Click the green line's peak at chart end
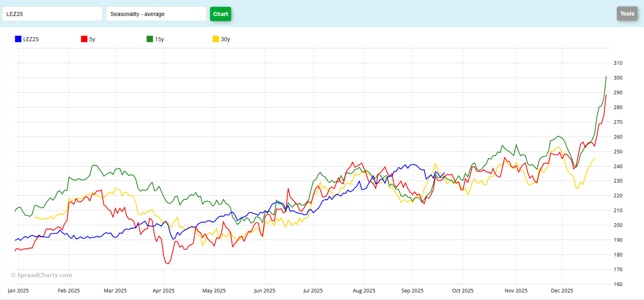 coord(606,77)
